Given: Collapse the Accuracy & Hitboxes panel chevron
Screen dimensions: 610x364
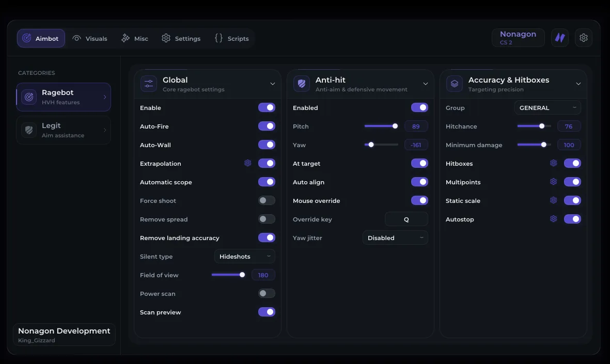Looking at the screenshot, I should [x=578, y=84].
